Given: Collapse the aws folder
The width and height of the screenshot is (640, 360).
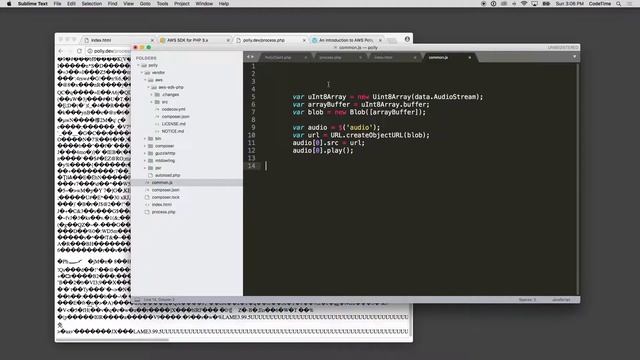Looking at the screenshot, I should [x=145, y=80].
